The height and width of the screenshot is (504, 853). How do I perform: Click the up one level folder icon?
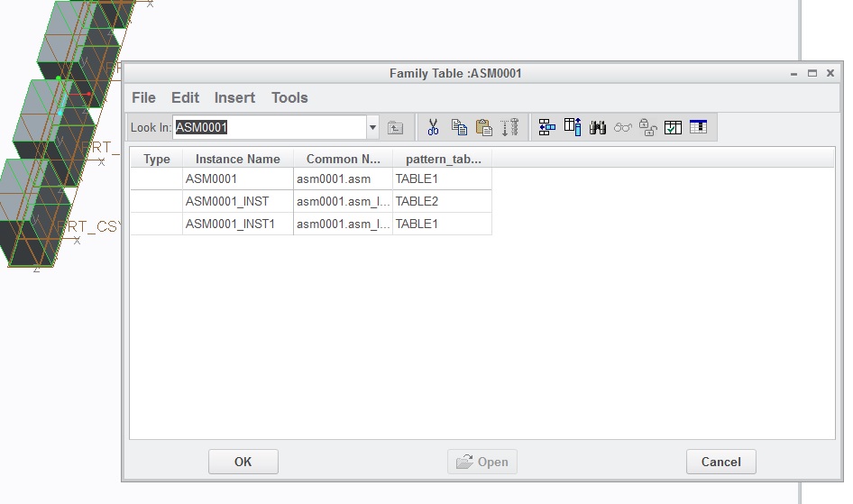(395, 128)
